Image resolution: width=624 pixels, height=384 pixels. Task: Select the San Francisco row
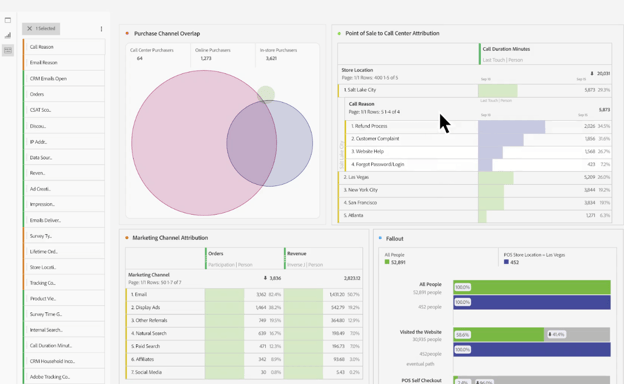[x=474, y=203]
